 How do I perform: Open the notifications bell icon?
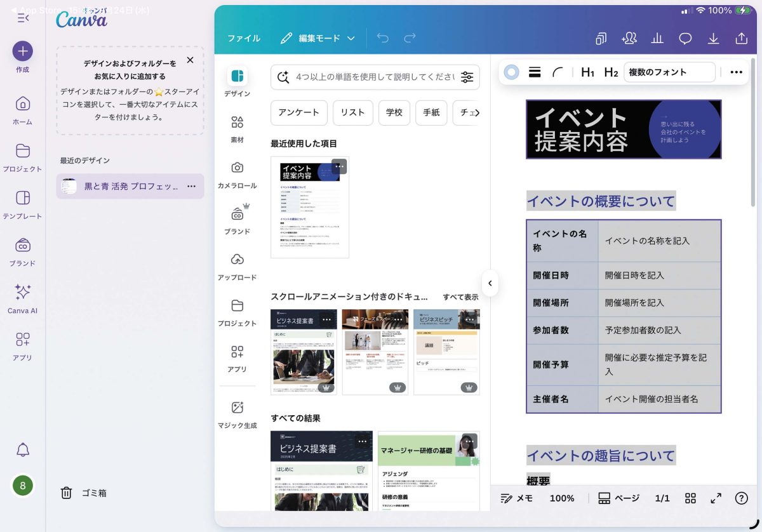coord(23,450)
